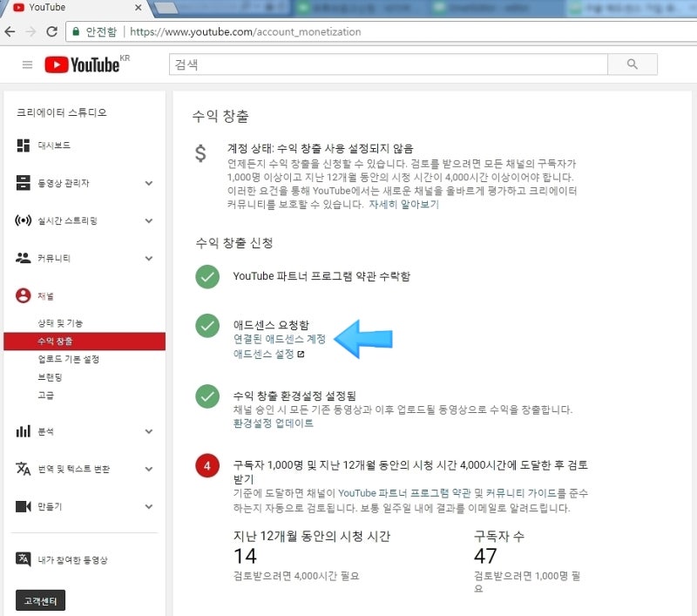The image size is (697, 616).
Task: Expand the 만들기 section
Action: pyautogui.click(x=149, y=506)
